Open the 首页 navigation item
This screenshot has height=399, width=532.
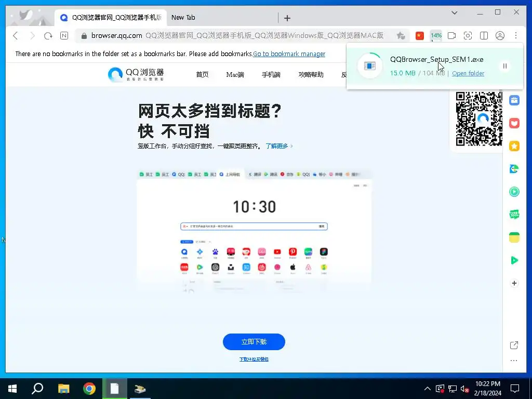[202, 75]
